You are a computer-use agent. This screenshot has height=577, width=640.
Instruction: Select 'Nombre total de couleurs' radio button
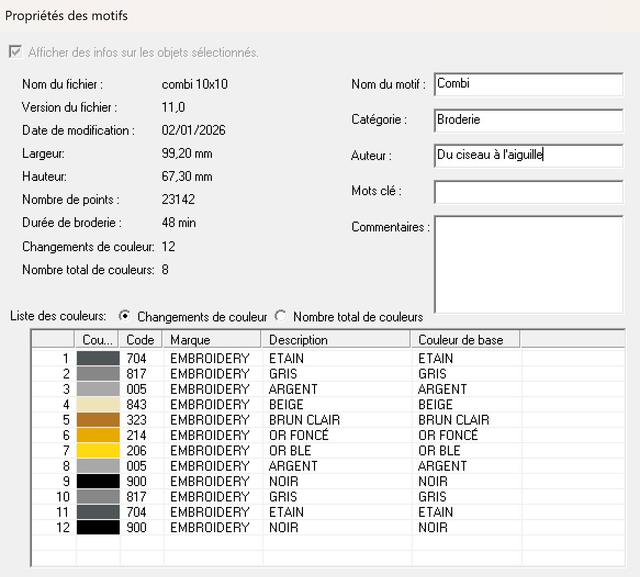click(x=281, y=316)
